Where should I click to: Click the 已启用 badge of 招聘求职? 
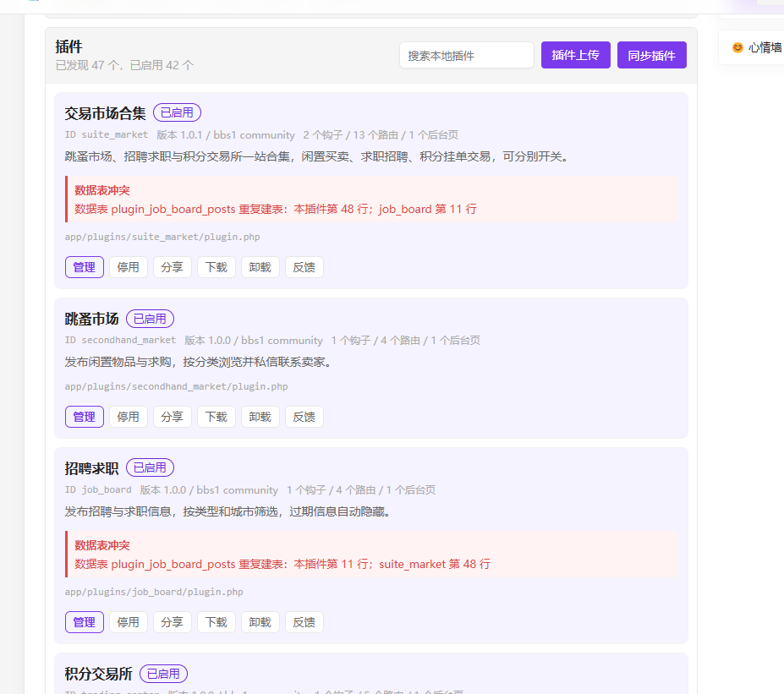[x=150, y=467]
